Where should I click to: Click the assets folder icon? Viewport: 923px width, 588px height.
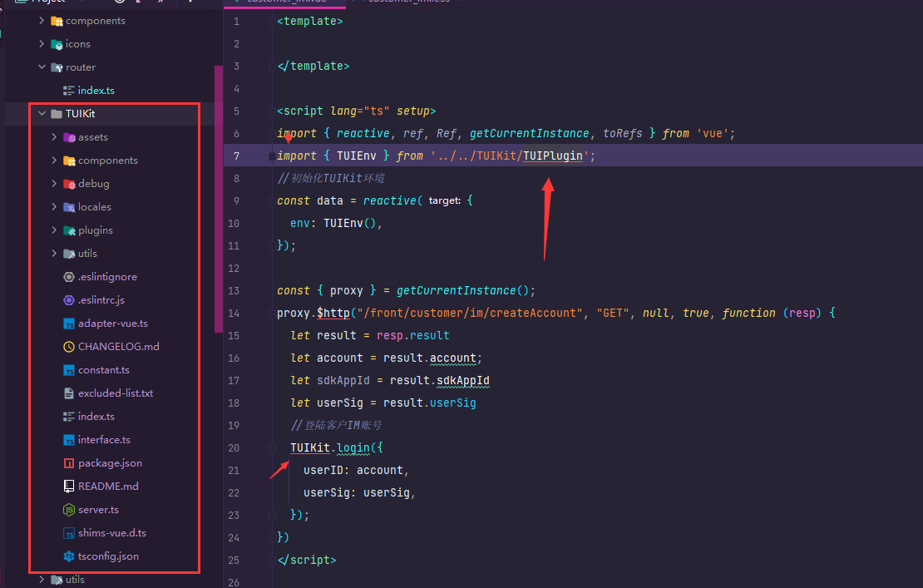69,137
